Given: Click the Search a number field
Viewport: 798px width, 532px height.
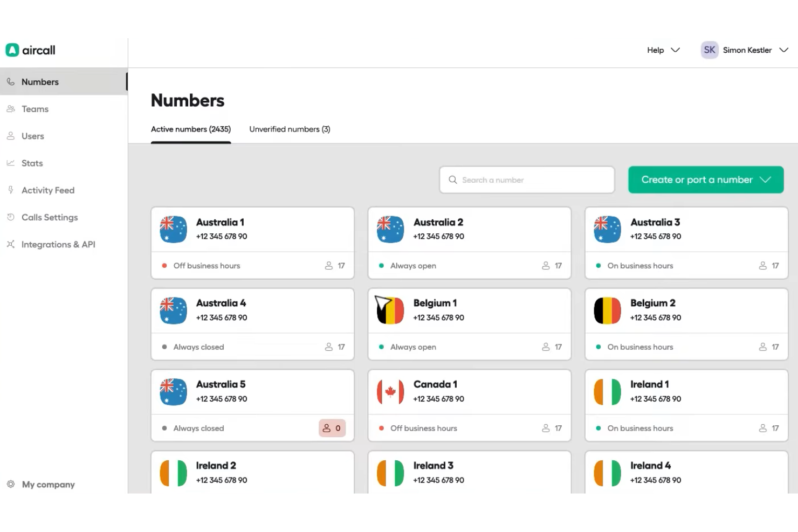Looking at the screenshot, I should (526, 179).
